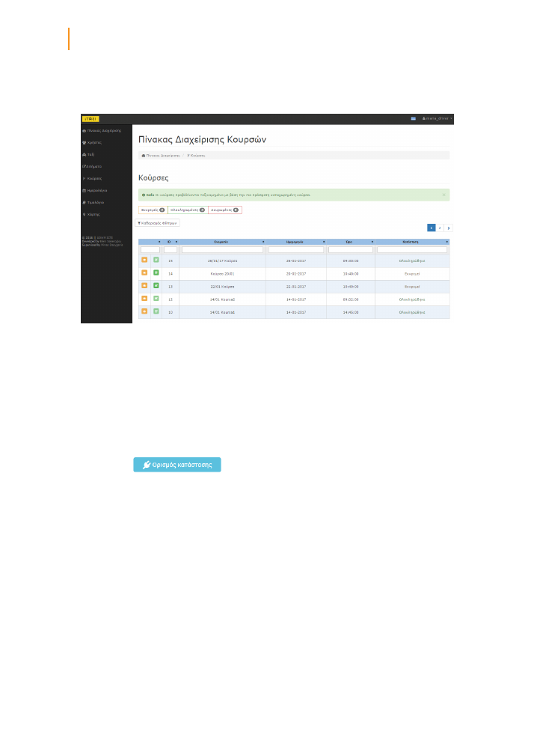Click next page arrow in pagination
Screen dimensions: 534x756
click(449, 228)
